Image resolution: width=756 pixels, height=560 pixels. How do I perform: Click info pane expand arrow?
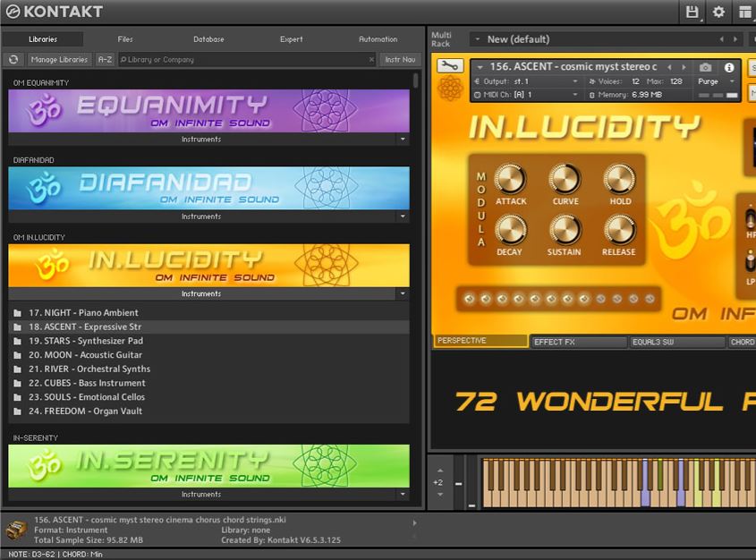pyautogui.click(x=414, y=523)
